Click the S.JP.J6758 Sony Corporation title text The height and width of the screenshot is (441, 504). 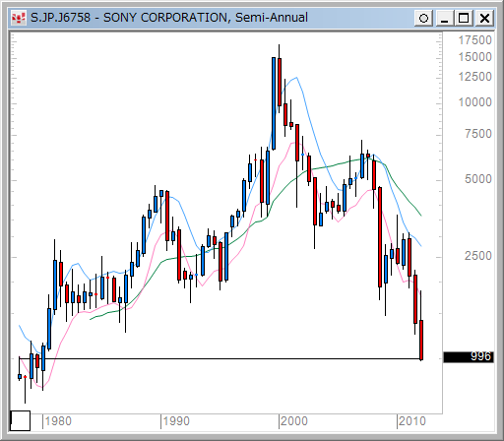coord(169,18)
